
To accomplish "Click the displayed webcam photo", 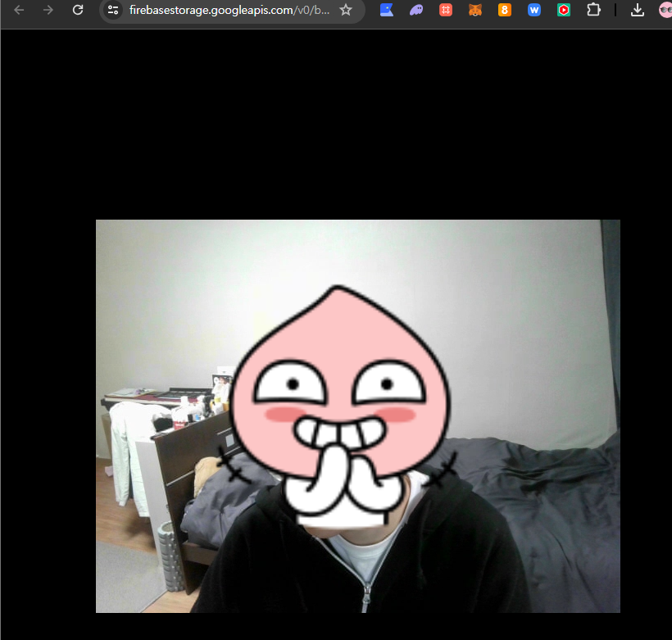I will 358,416.
